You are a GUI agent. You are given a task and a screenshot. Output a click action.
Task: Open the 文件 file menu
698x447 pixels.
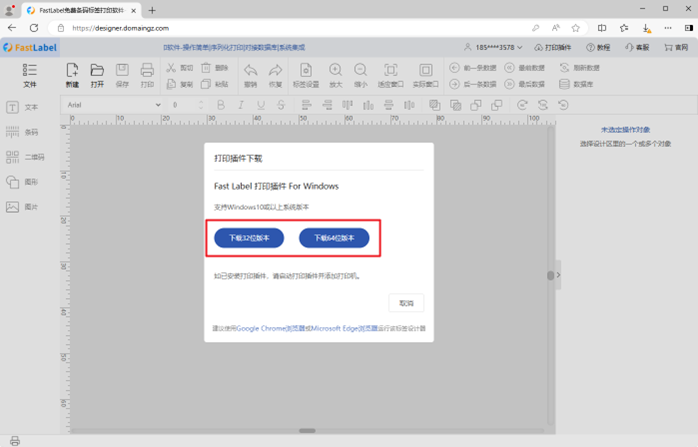[x=30, y=75]
